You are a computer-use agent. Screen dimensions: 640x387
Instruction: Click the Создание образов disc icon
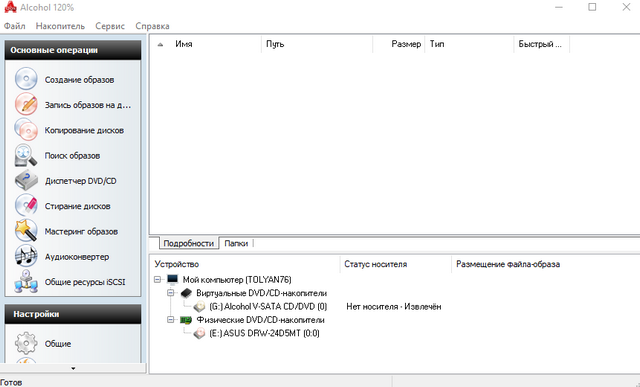point(26,79)
